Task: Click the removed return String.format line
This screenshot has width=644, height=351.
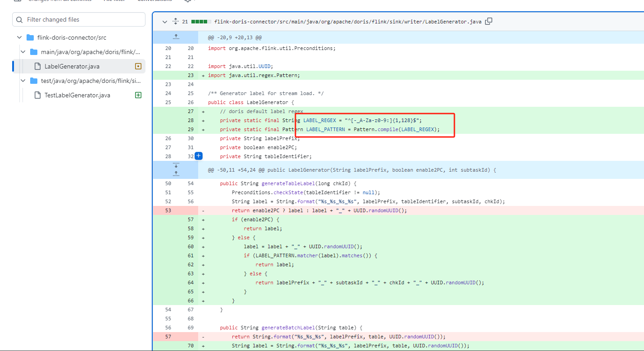Action: tap(339, 337)
